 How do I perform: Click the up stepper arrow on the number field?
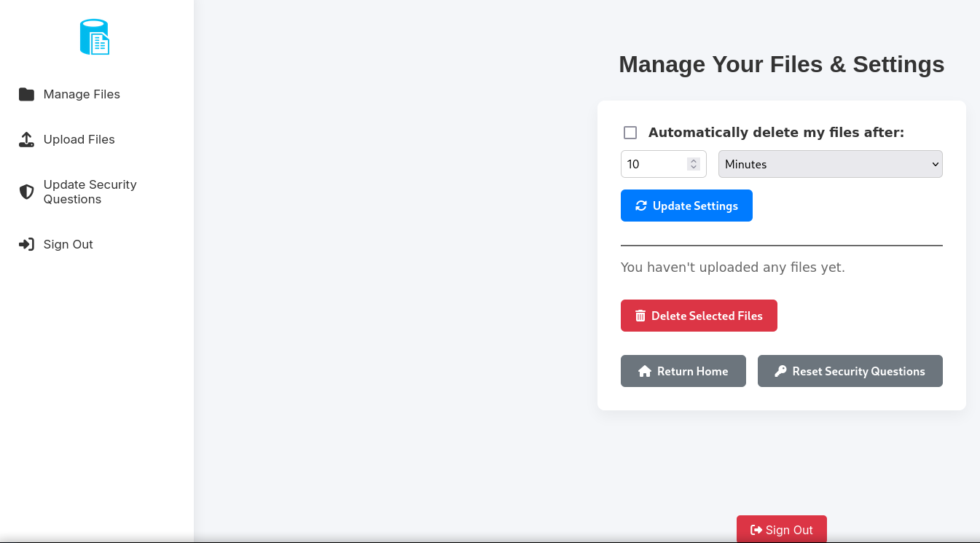pos(694,160)
